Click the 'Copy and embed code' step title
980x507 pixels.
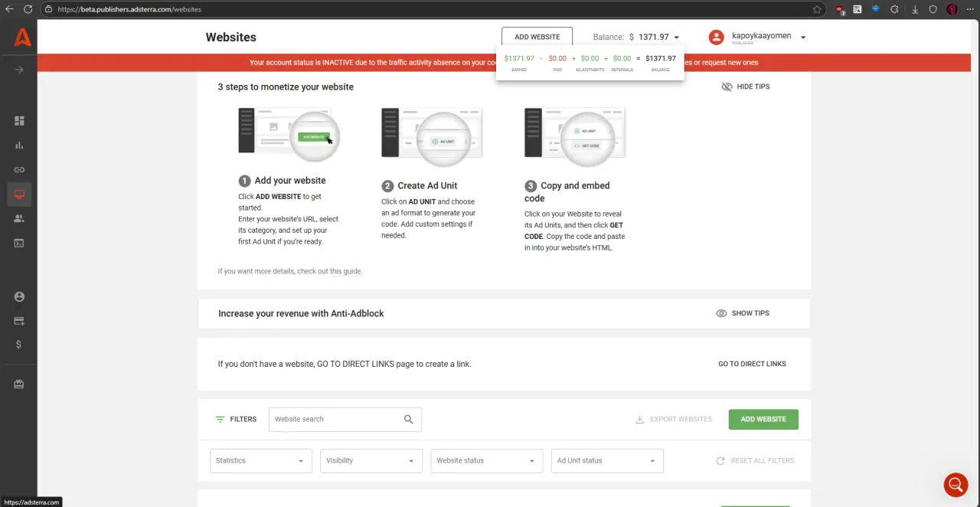coord(567,191)
